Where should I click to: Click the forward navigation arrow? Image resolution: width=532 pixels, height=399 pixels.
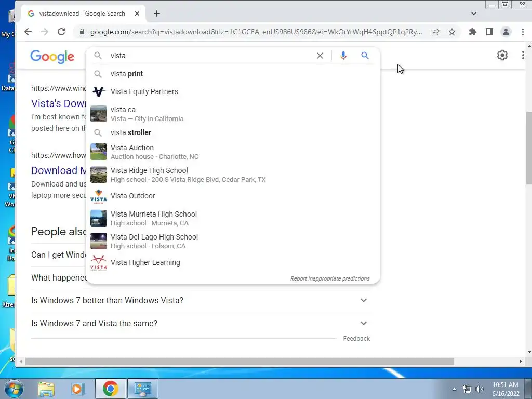pos(45,32)
